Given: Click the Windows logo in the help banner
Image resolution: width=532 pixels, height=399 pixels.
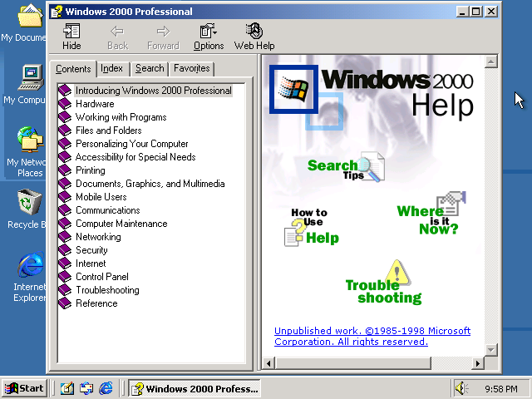Looking at the screenshot, I should tap(293, 89).
